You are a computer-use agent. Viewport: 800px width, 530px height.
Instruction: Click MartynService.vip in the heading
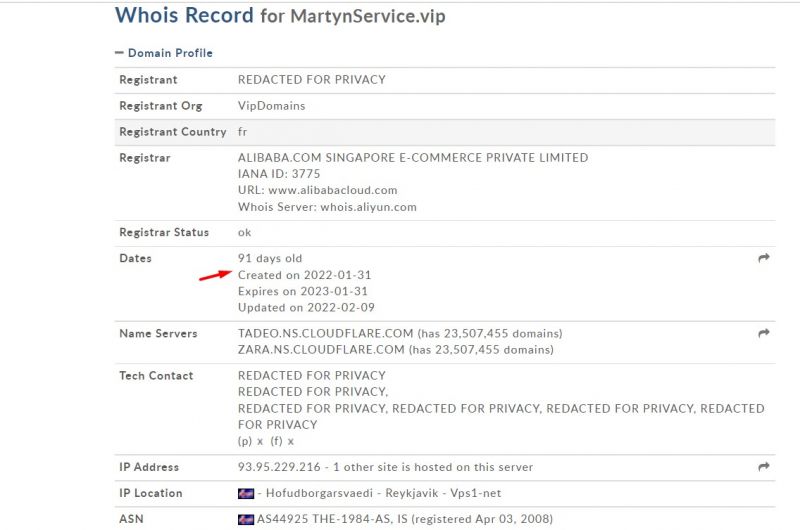click(x=368, y=16)
